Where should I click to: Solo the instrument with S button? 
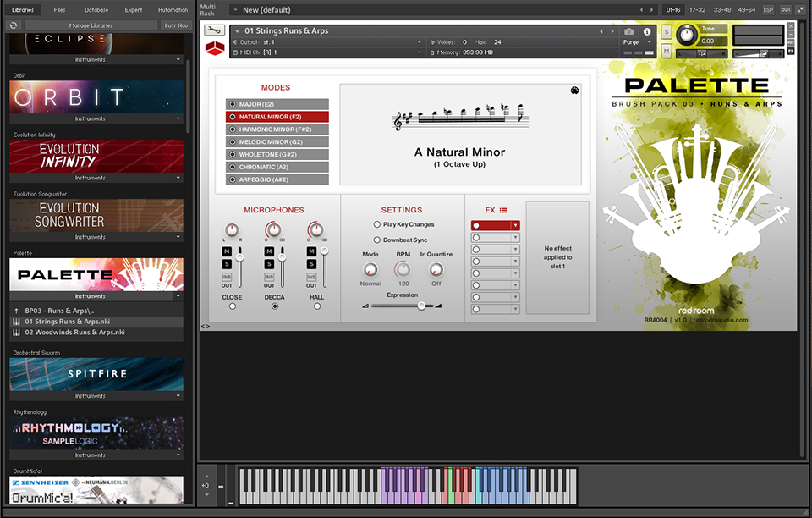(667, 32)
